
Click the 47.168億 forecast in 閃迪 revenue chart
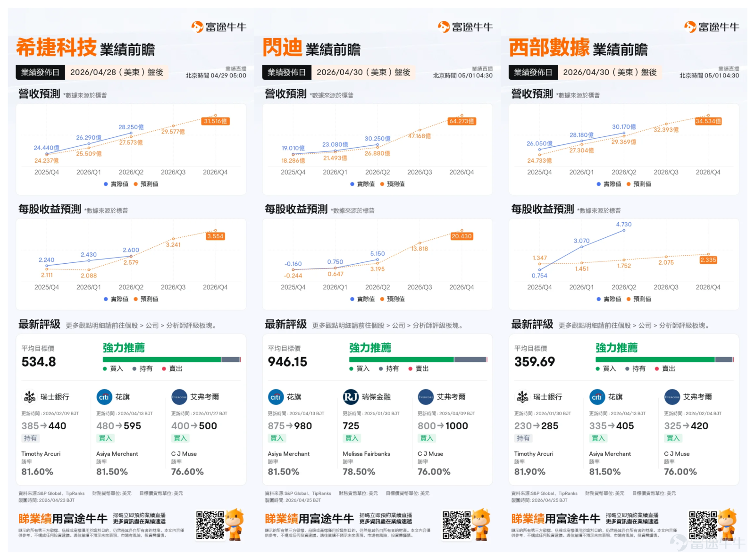(x=419, y=136)
